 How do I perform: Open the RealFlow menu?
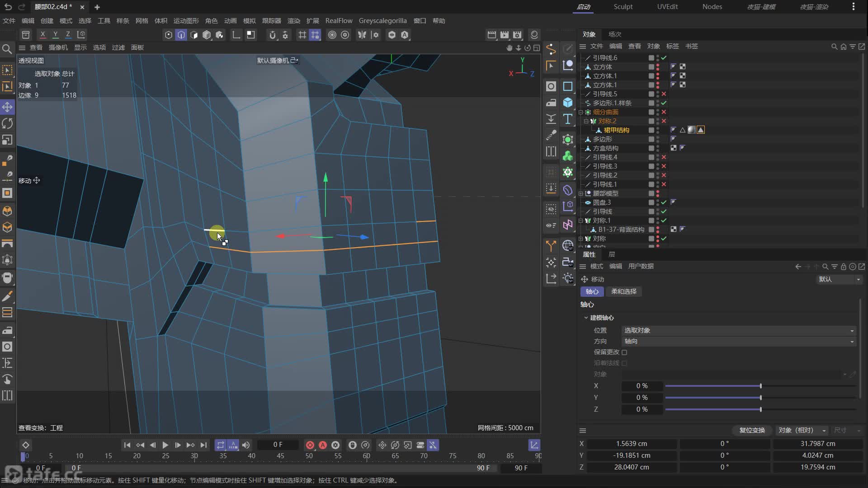pos(339,21)
